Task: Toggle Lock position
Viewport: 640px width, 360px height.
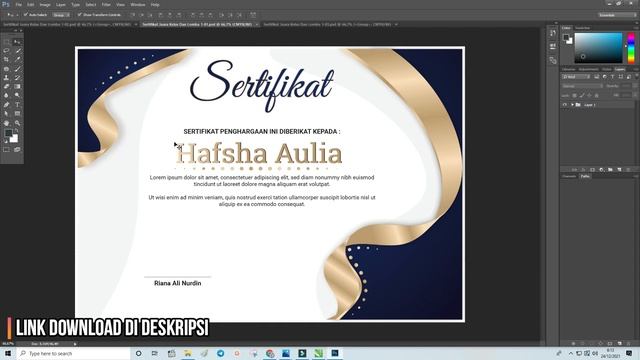Action: click(x=589, y=95)
